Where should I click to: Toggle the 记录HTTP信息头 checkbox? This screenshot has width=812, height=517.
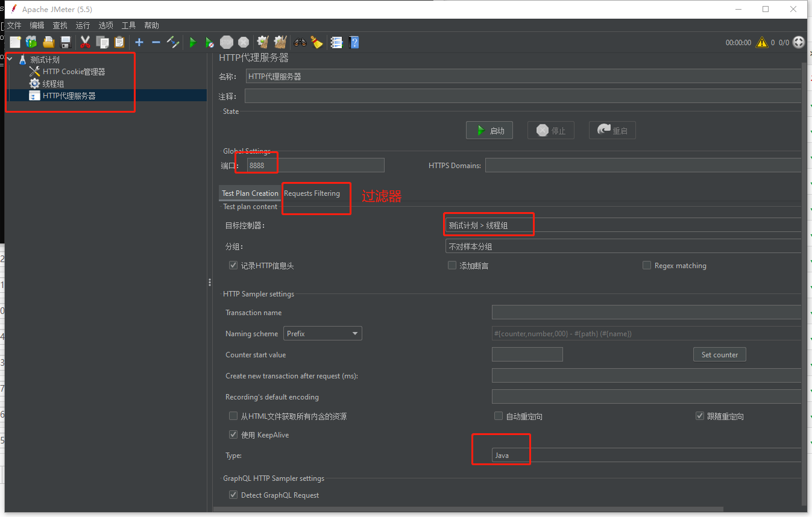(233, 265)
